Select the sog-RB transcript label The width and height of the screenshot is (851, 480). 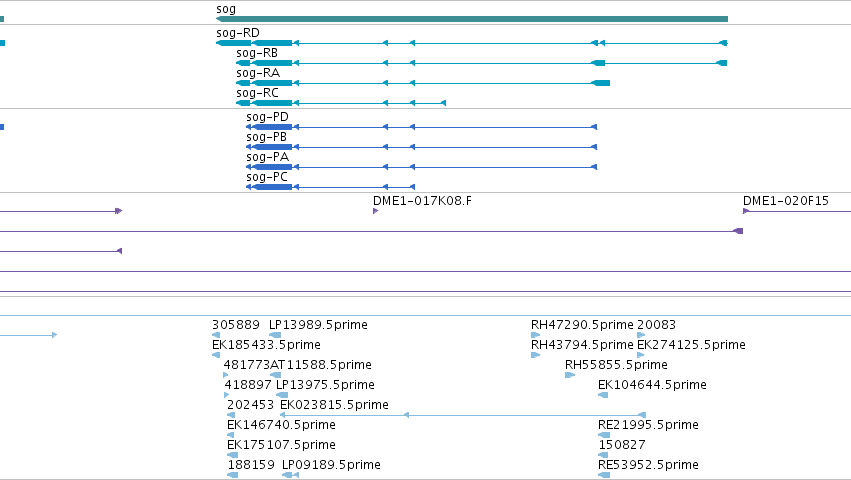[x=257, y=53]
